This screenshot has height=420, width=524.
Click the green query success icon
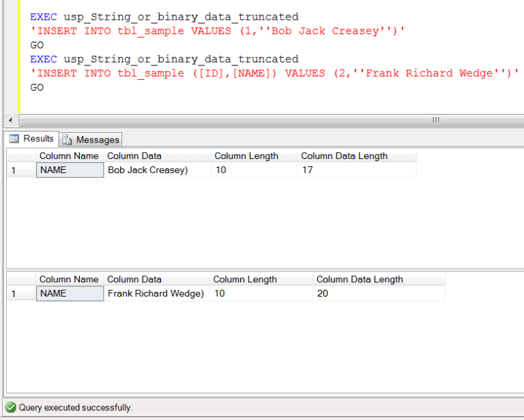pyautogui.click(x=11, y=407)
